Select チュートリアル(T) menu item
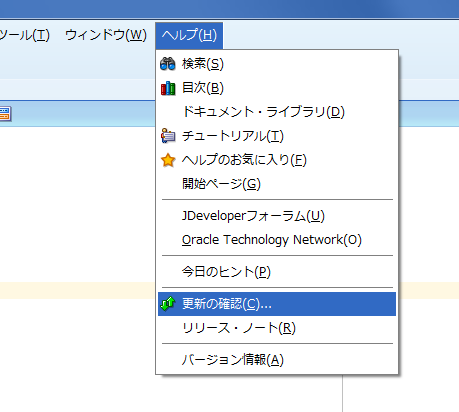 [x=277, y=136]
